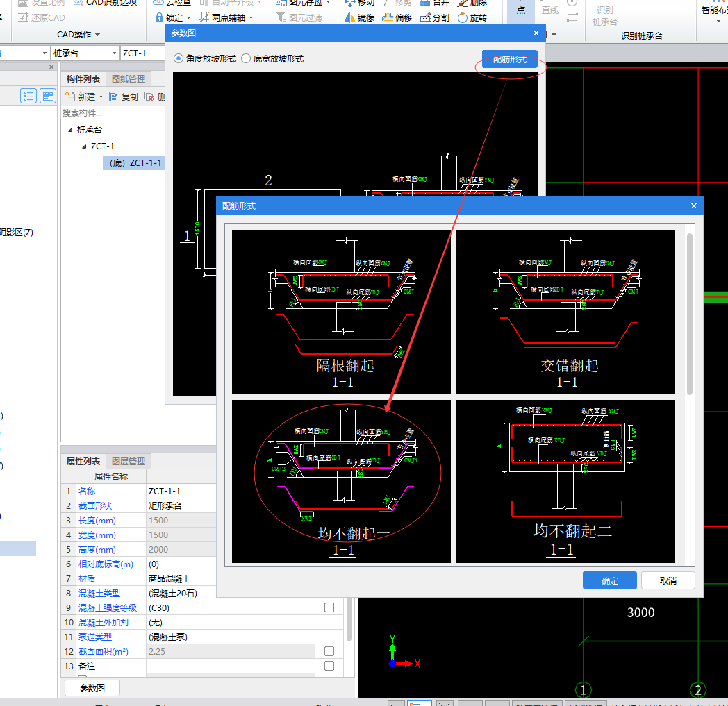Click the 截面形状 property link
This screenshot has height=706, width=728.
[95, 505]
